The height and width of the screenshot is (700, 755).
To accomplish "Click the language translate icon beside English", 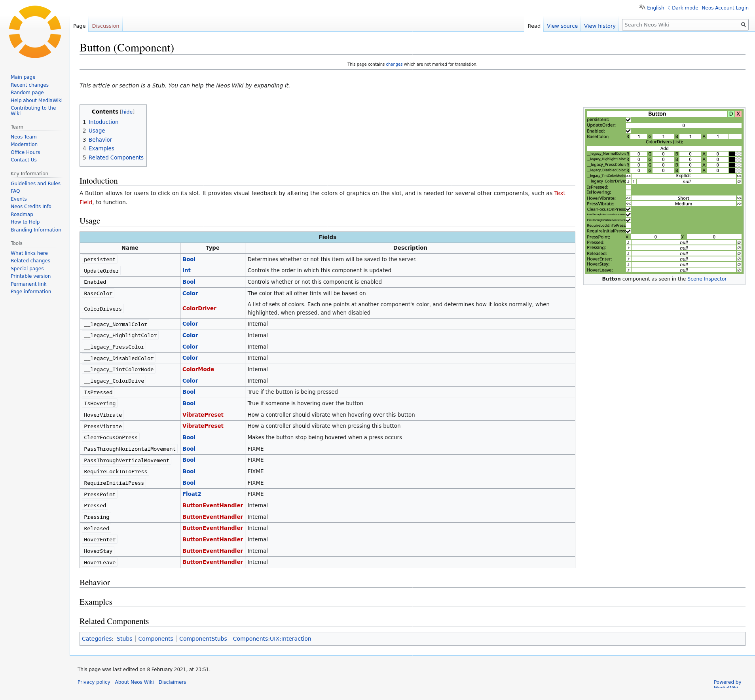I will (x=642, y=7).
